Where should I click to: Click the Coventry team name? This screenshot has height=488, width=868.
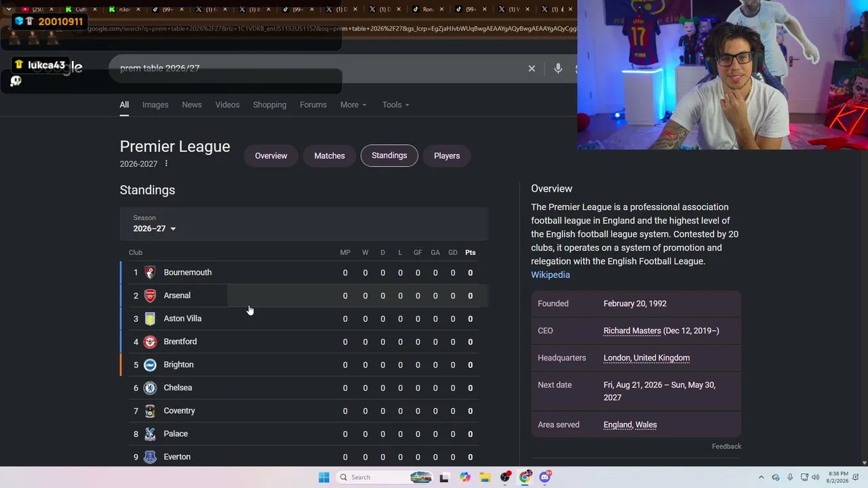coord(179,411)
